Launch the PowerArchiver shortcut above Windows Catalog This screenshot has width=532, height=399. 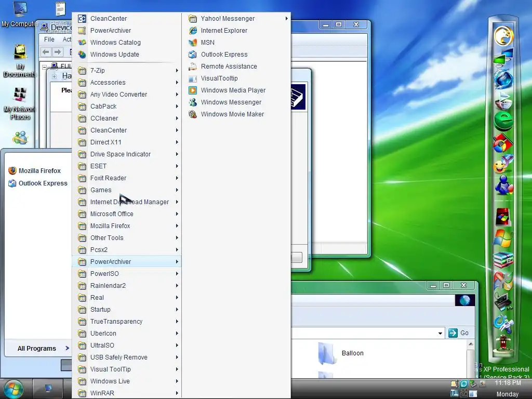click(x=127, y=31)
